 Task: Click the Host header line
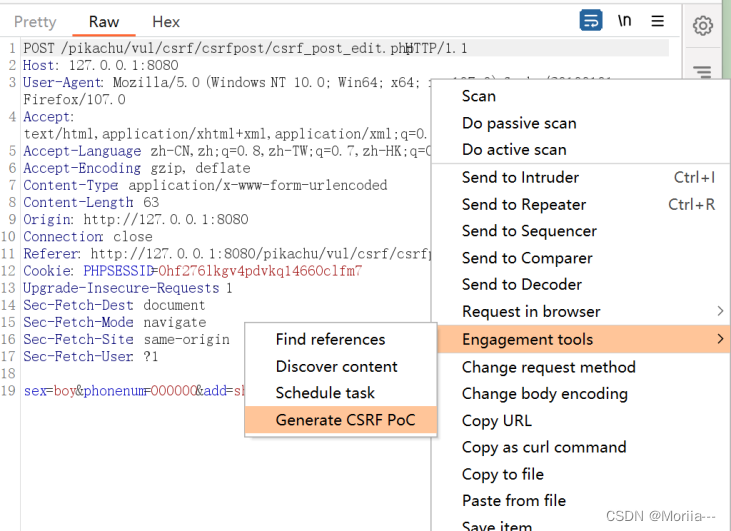coord(101,65)
